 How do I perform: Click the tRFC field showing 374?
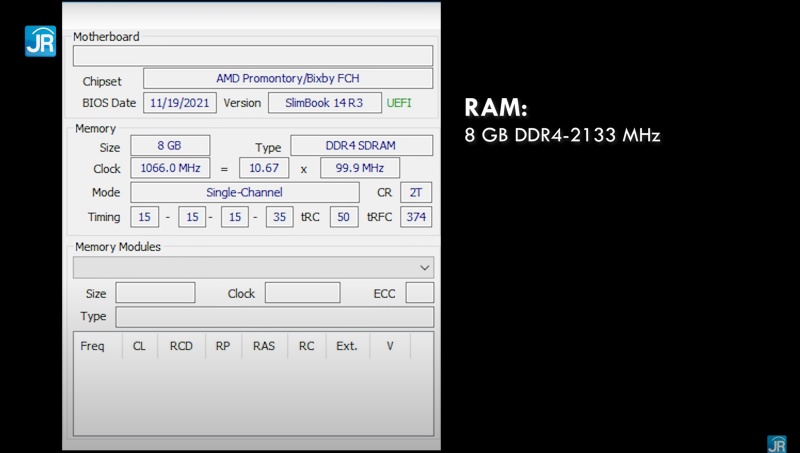[416, 217]
